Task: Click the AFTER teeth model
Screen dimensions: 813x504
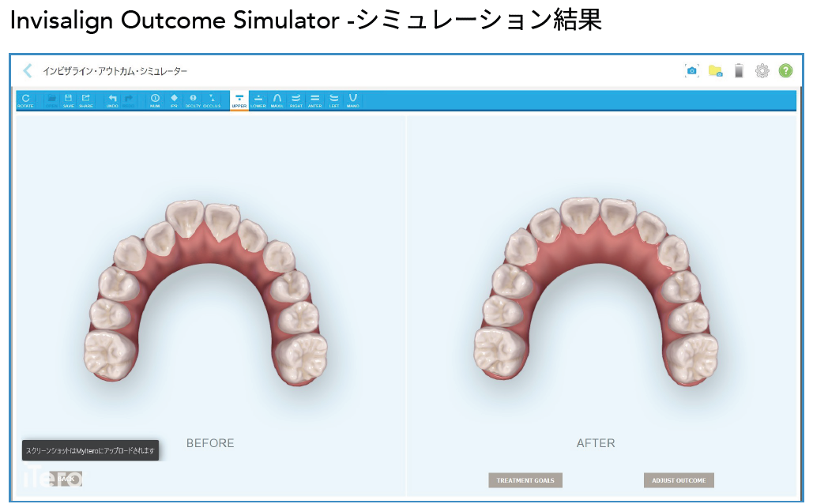Action: [x=597, y=292]
